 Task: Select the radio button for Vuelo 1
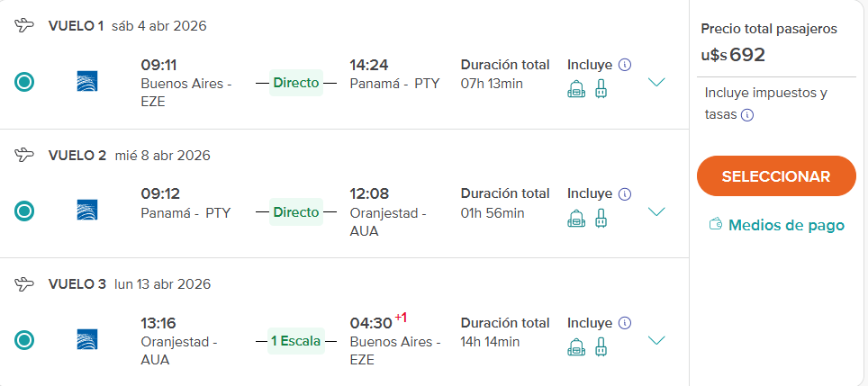(25, 83)
